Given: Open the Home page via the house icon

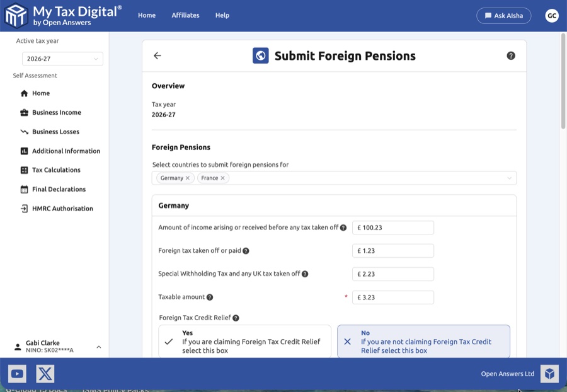Looking at the screenshot, I should [23, 93].
